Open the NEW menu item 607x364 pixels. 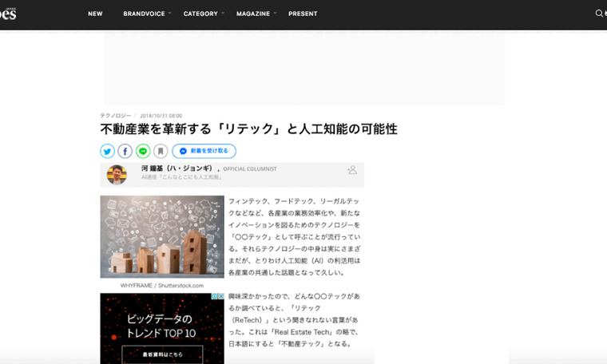point(95,14)
